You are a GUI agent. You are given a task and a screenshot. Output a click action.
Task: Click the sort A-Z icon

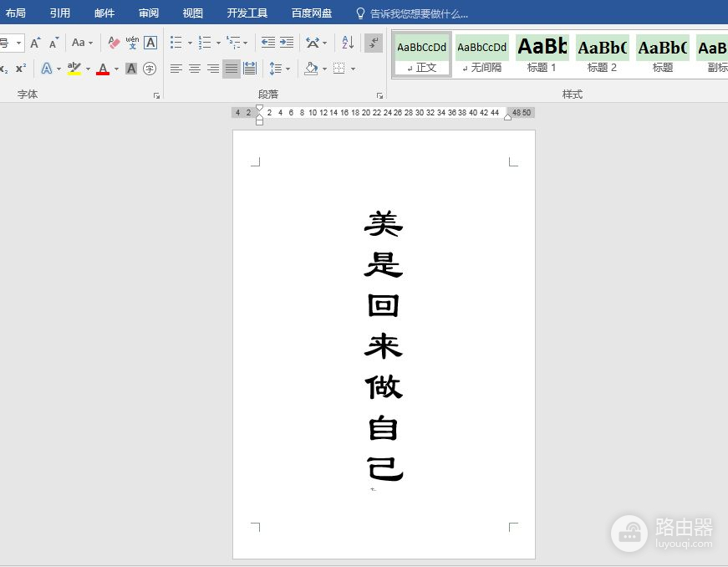click(x=349, y=43)
